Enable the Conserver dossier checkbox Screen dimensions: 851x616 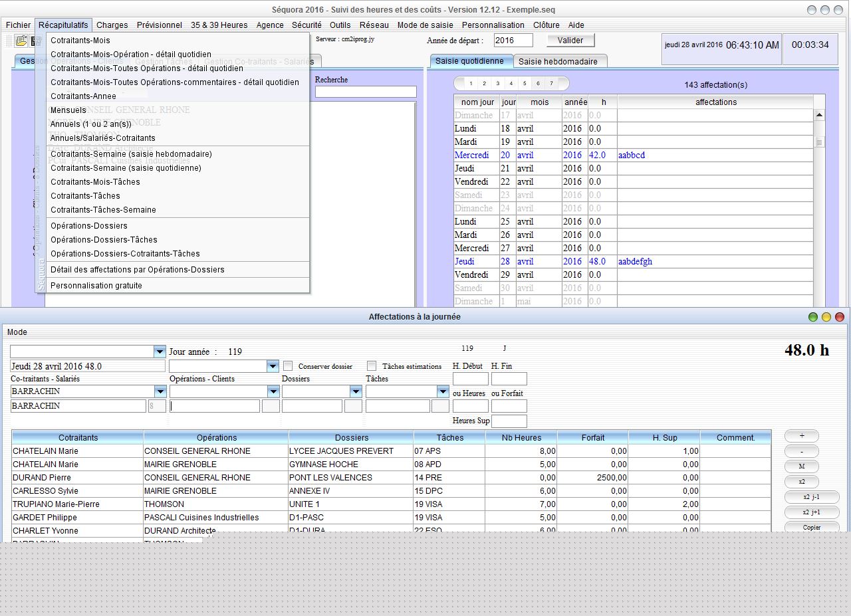pos(288,366)
